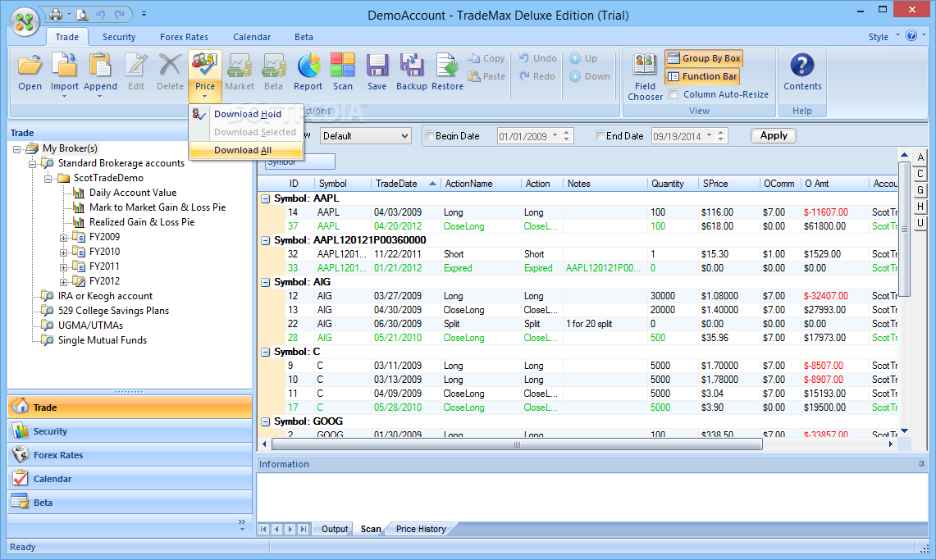This screenshot has width=936, height=560.
Task: Collapse the Symbol: AIG group
Action: coord(266,283)
